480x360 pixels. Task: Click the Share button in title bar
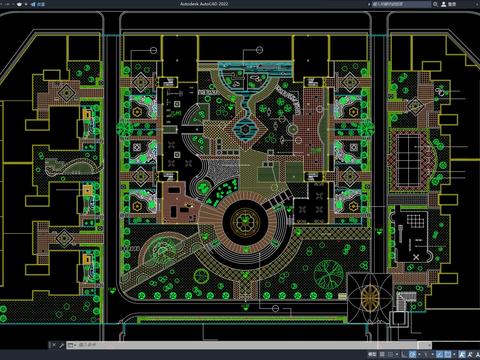tap(38, 4)
